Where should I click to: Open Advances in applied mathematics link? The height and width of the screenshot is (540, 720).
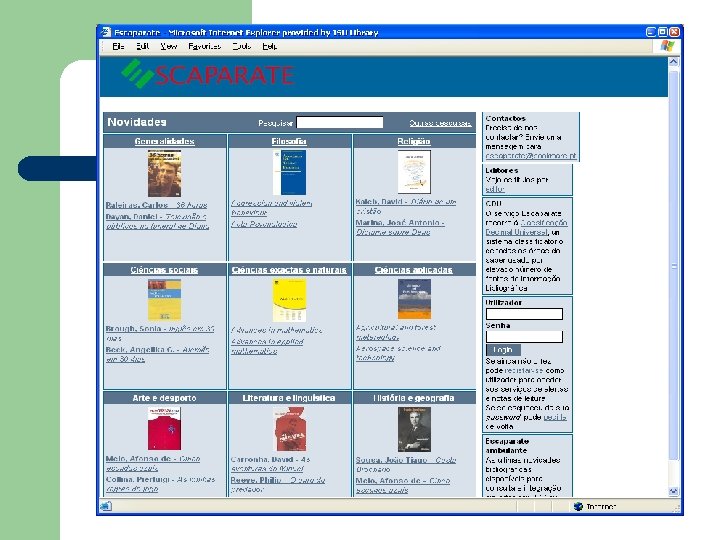click(x=267, y=346)
